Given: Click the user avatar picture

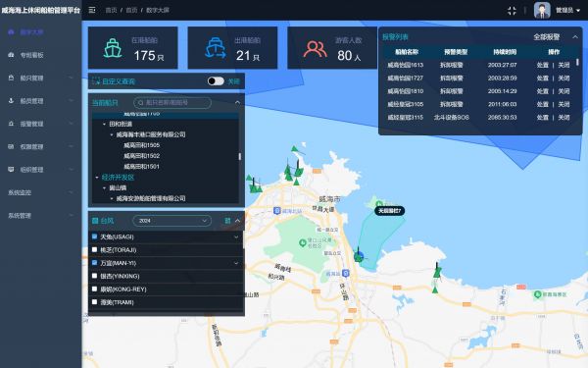Looking at the screenshot, I should (x=542, y=10).
